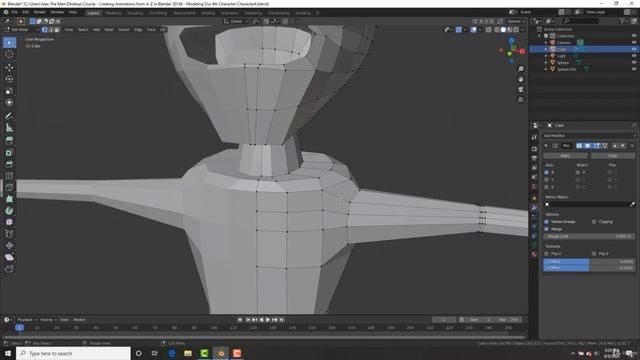Open the File menu

pyautogui.click(x=14, y=12)
